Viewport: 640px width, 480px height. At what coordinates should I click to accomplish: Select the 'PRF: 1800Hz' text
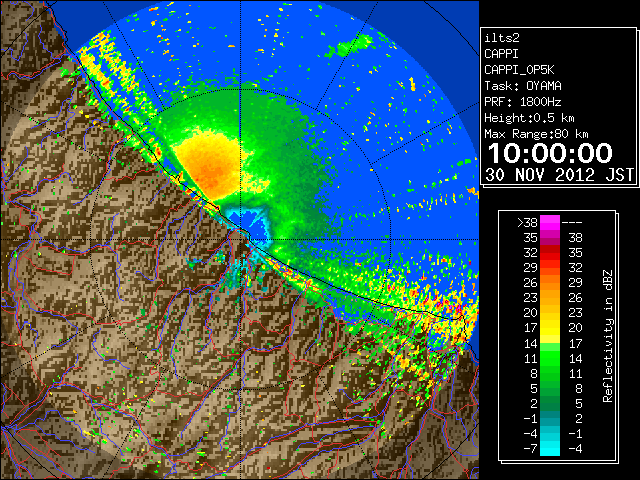[x=522, y=102]
